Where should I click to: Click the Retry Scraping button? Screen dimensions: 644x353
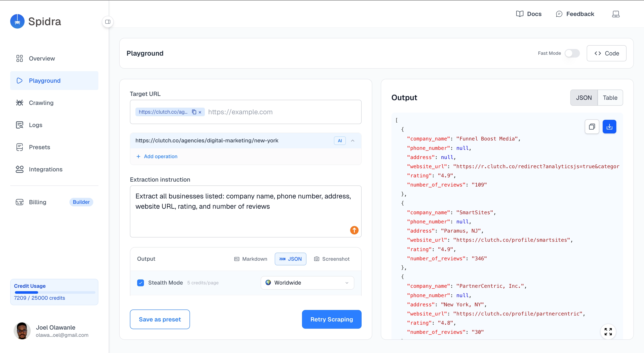pos(332,319)
